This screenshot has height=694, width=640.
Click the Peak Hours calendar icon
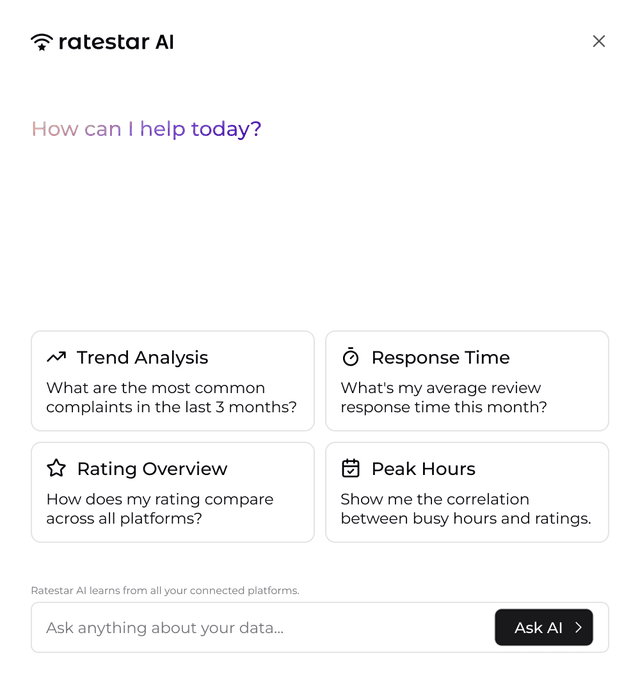pos(350,468)
